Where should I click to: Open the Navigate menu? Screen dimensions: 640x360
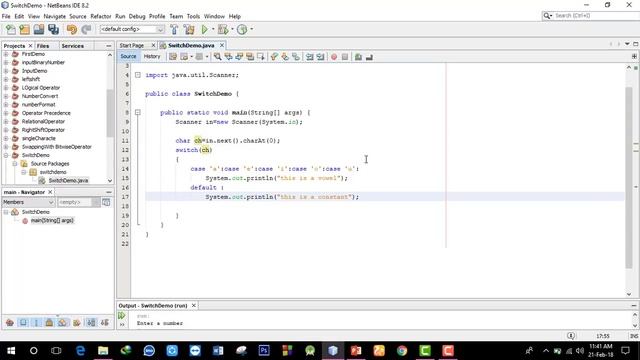pyautogui.click(x=55, y=16)
